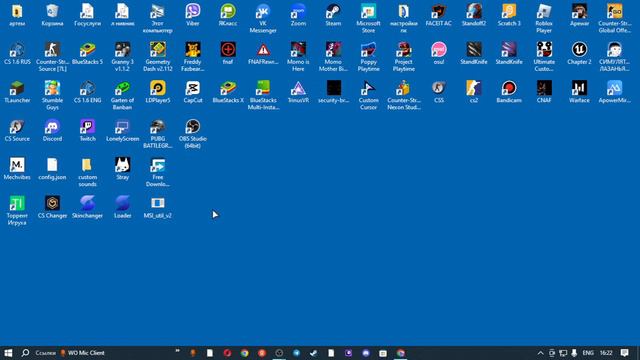Select the Chapter 2 Unreal icon
Screen dimensions: 640x360
(579, 53)
